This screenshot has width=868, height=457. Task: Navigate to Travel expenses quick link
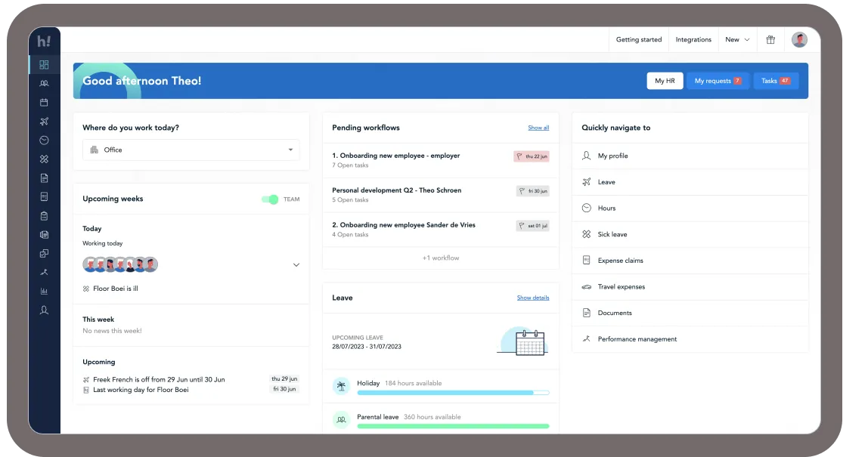(690, 286)
